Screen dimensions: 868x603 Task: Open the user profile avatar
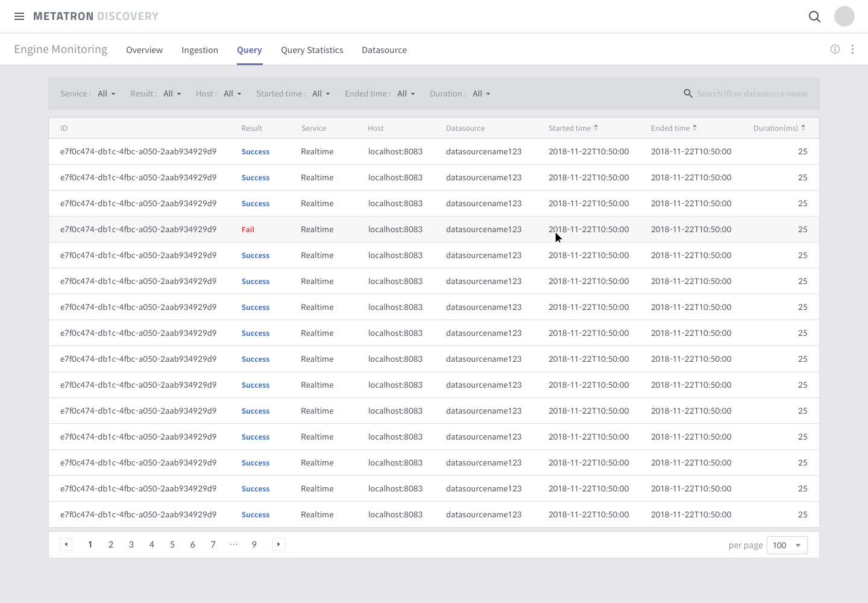(844, 16)
